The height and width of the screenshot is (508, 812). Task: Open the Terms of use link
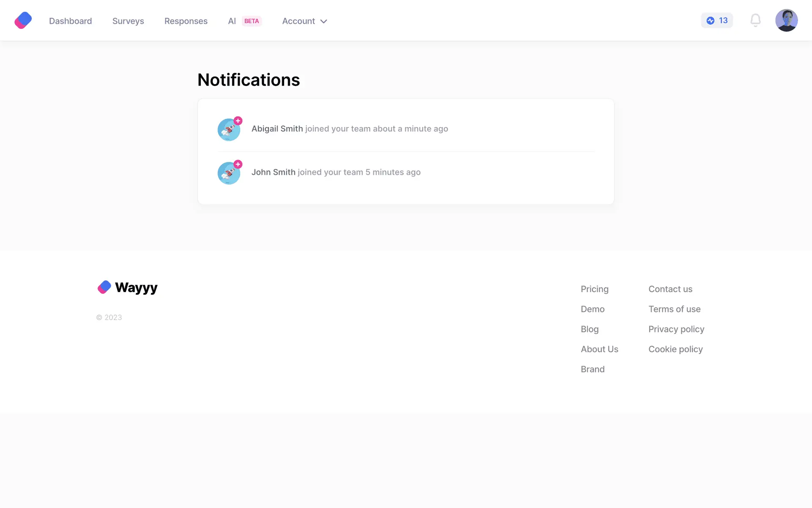click(x=674, y=309)
